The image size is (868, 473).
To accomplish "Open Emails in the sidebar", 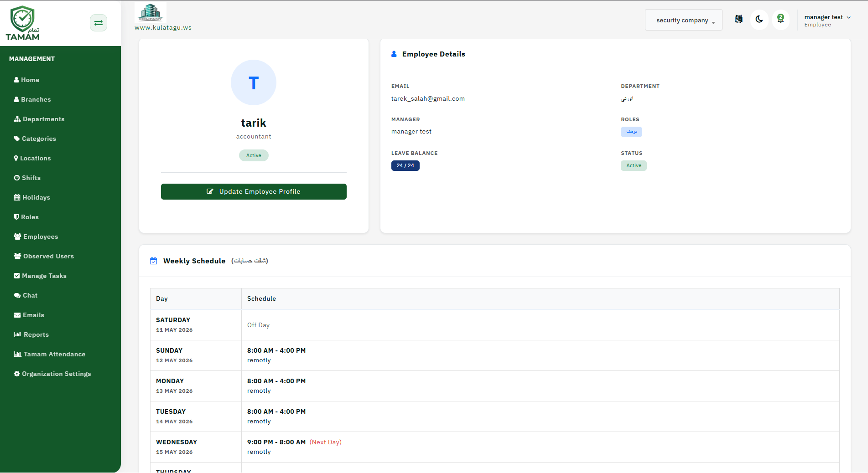I will pos(34,315).
